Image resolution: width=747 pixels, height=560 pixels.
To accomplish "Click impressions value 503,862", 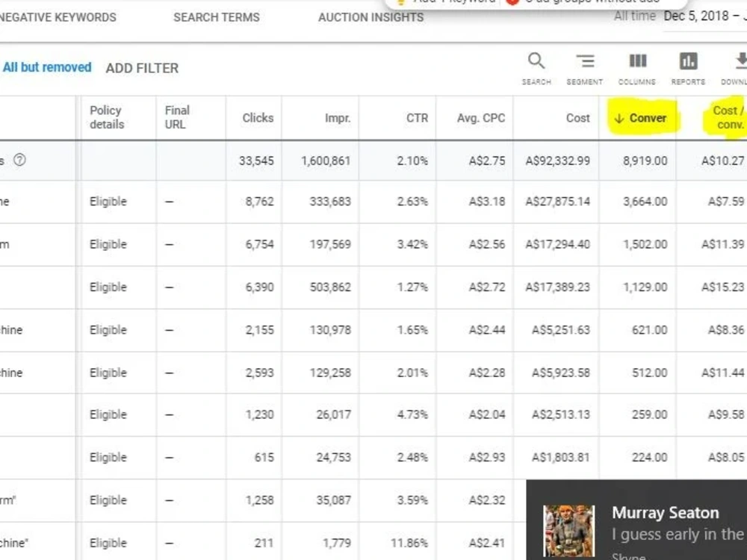I will pyautogui.click(x=330, y=287).
